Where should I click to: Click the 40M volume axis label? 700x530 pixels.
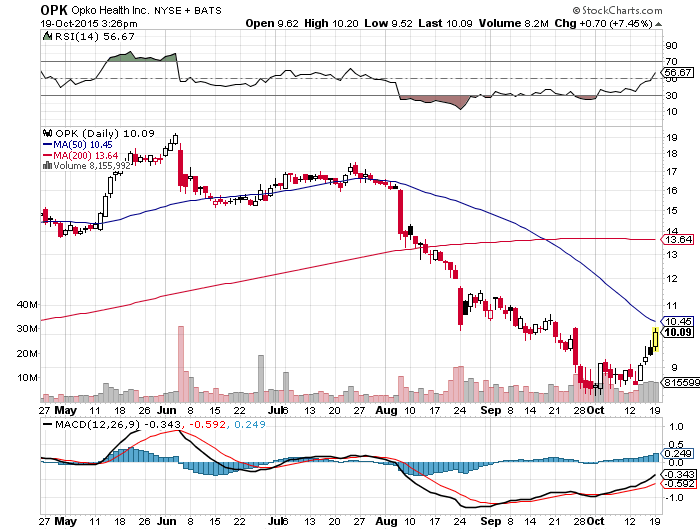pos(27,305)
